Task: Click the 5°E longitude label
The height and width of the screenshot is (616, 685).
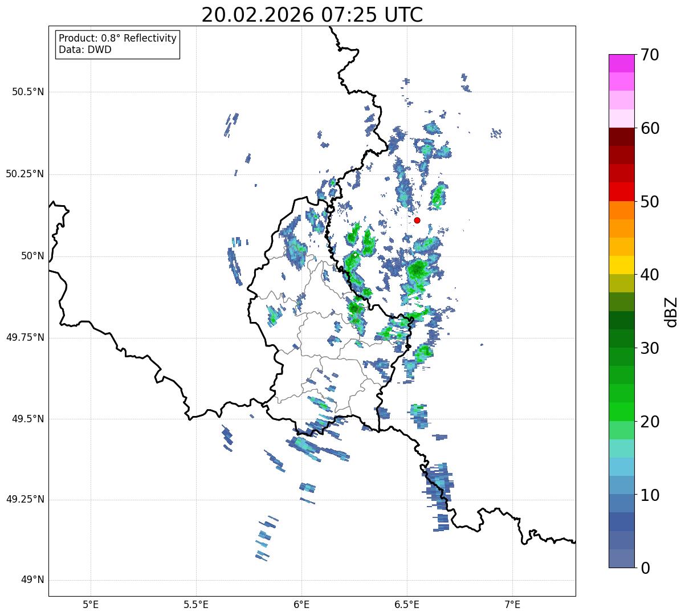Action: point(91,604)
